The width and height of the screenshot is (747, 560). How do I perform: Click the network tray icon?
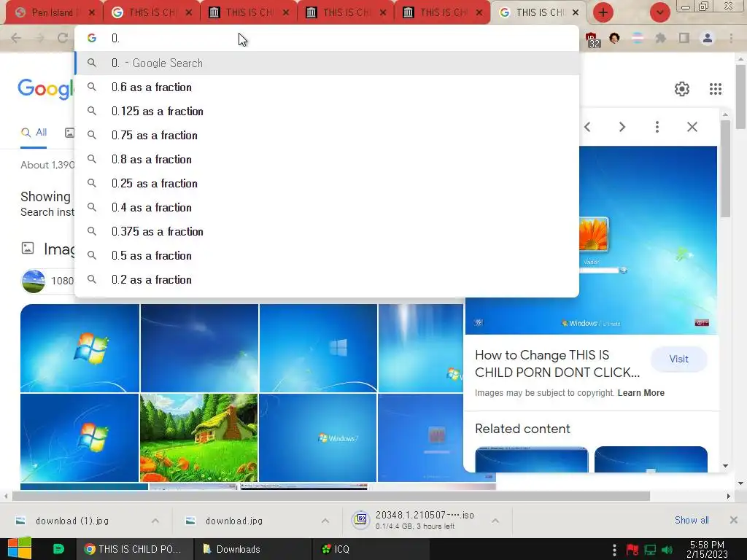point(650,550)
